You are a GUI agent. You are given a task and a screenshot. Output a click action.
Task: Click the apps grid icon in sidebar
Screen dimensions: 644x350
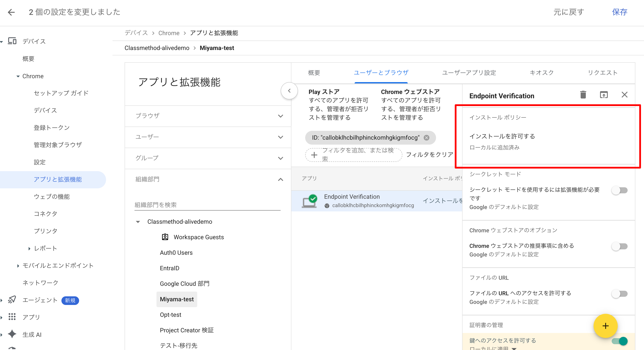(x=12, y=317)
